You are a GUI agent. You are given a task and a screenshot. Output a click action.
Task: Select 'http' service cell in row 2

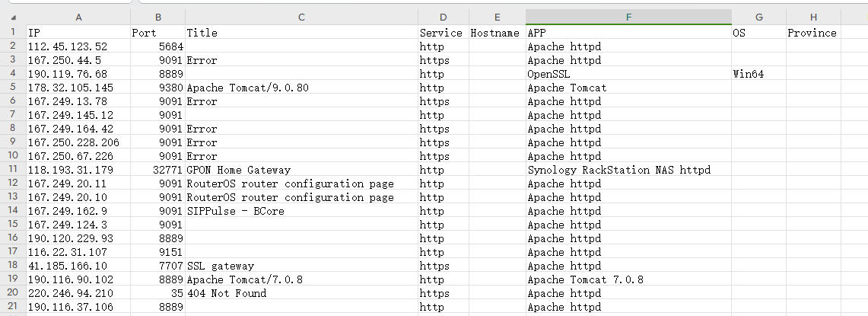pyautogui.click(x=443, y=46)
